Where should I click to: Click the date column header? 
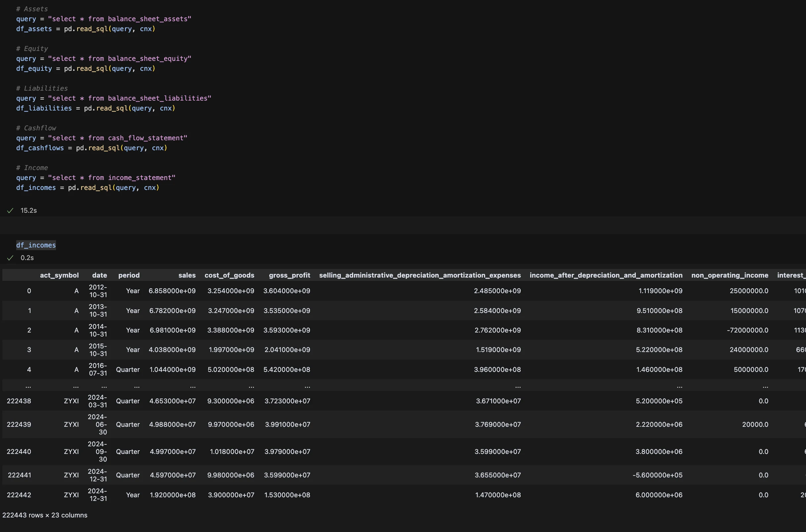(99, 275)
